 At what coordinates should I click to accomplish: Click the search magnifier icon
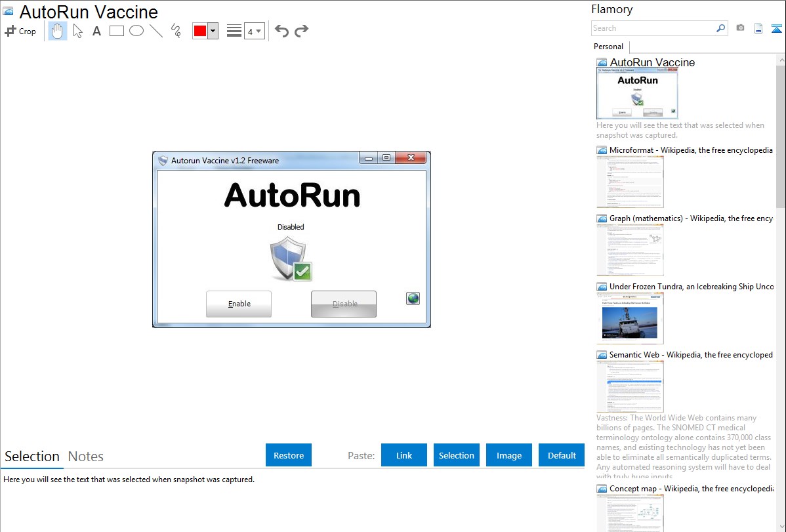coord(720,28)
